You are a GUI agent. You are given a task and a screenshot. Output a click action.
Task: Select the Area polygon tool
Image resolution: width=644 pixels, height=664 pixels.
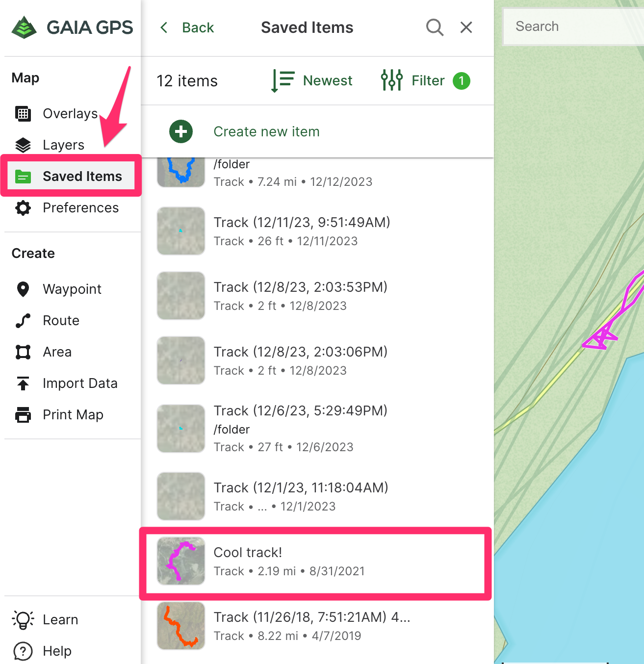(x=23, y=352)
